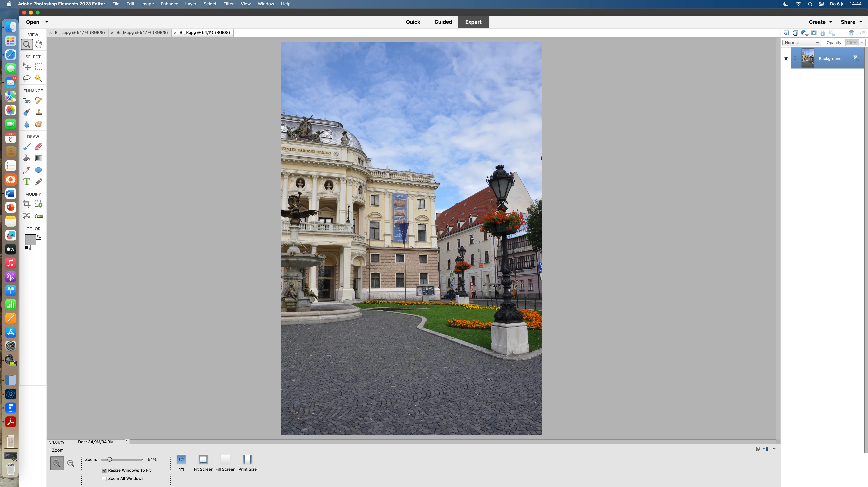Select the Paint Bucket tool
Image resolution: width=868 pixels, height=487 pixels.
(27, 158)
